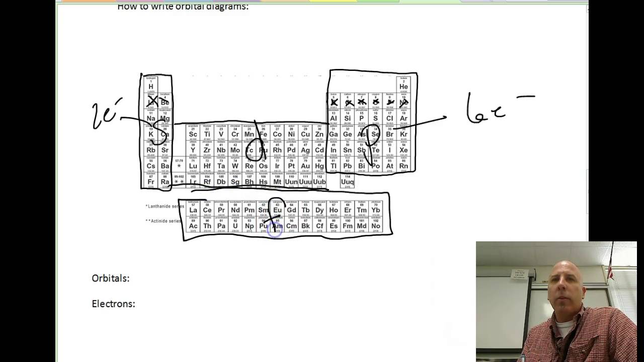The height and width of the screenshot is (362, 644).
Task: Click the 'Electrons:' label
Action: tap(113, 304)
